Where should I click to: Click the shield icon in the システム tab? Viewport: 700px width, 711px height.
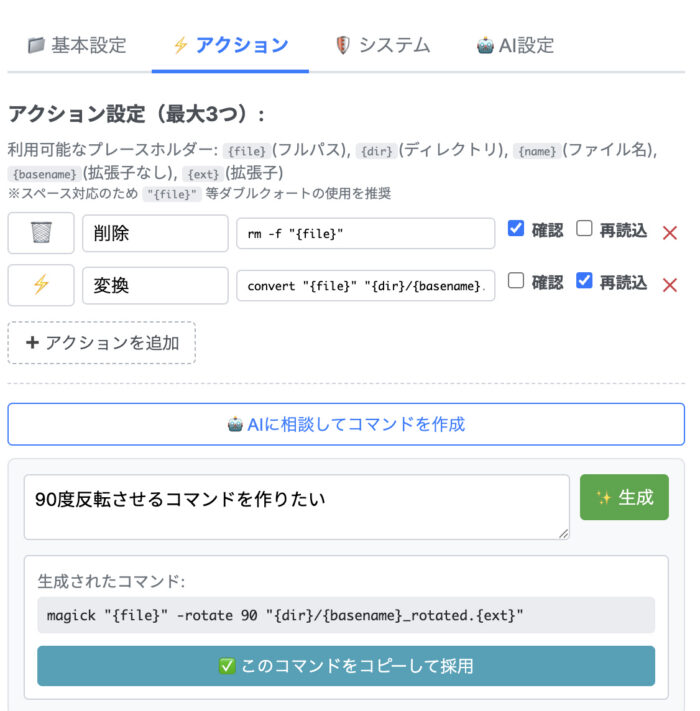click(x=343, y=45)
